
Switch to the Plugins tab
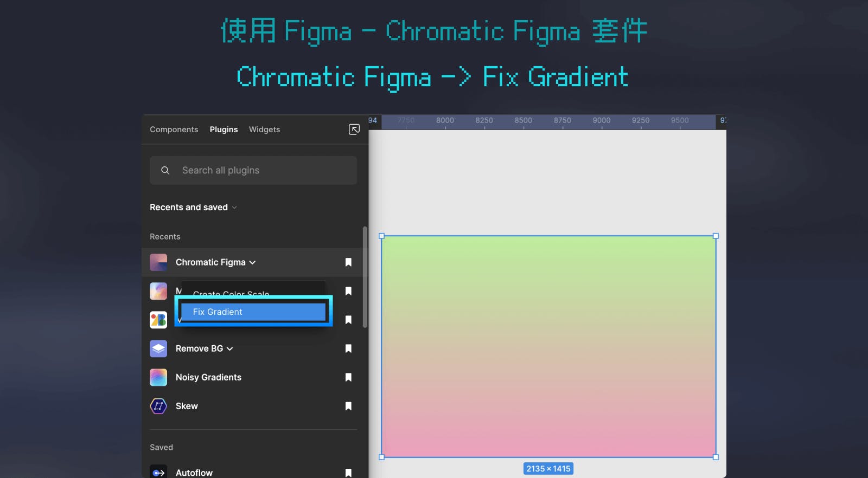[224, 130]
